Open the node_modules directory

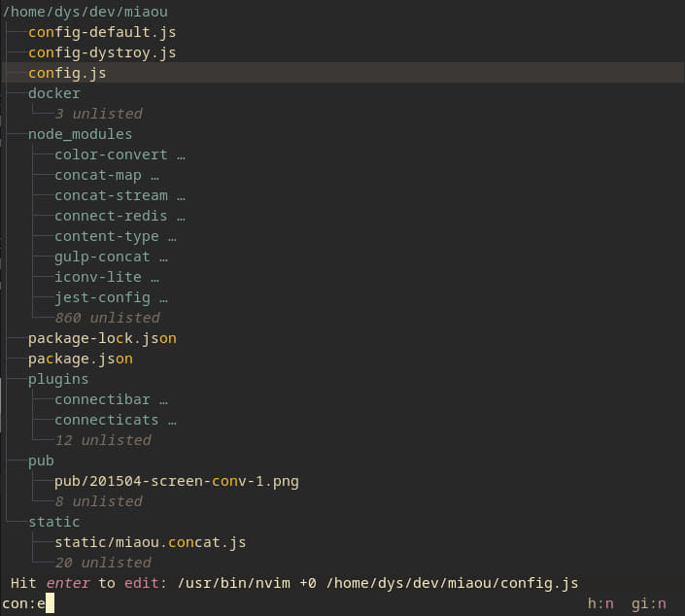(x=80, y=134)
